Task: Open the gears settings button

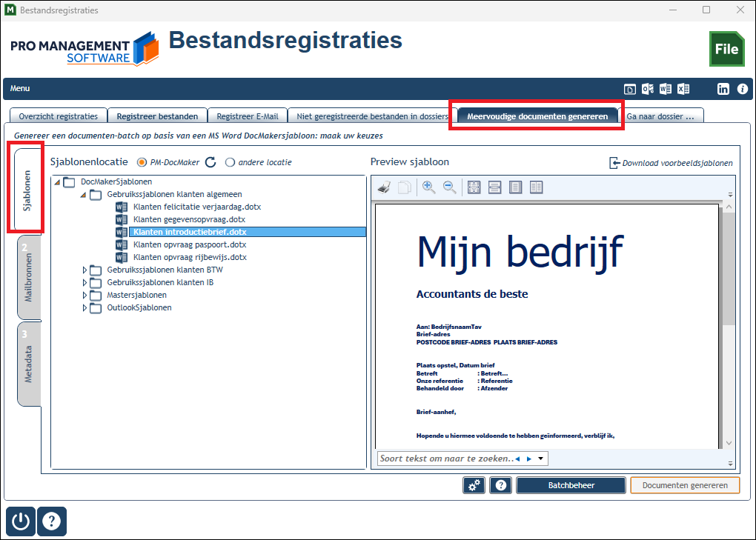Action: 474,485
